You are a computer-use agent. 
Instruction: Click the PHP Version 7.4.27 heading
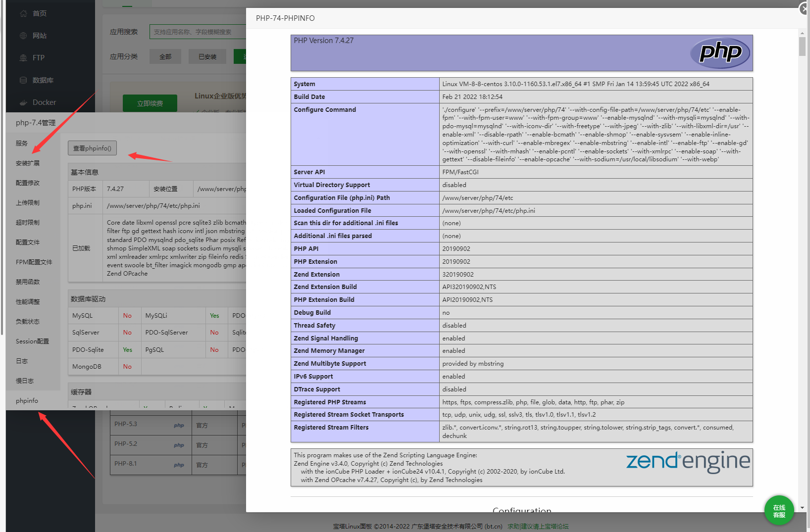pyautogui.click(x=324, y=41)
